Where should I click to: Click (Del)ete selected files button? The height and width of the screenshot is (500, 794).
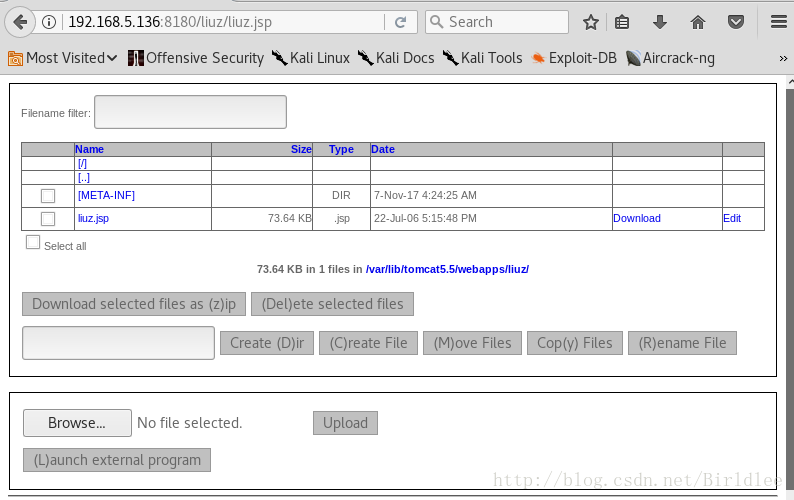click(332, 304)
